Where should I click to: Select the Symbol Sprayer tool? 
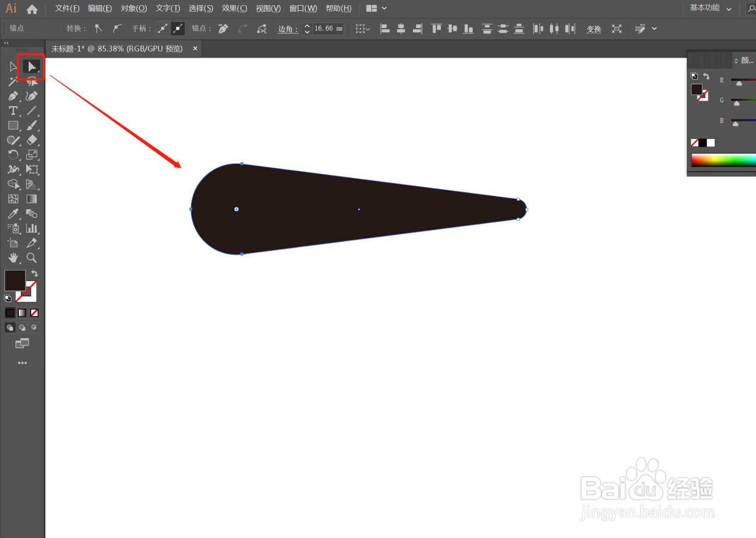[x=13, y=228]
